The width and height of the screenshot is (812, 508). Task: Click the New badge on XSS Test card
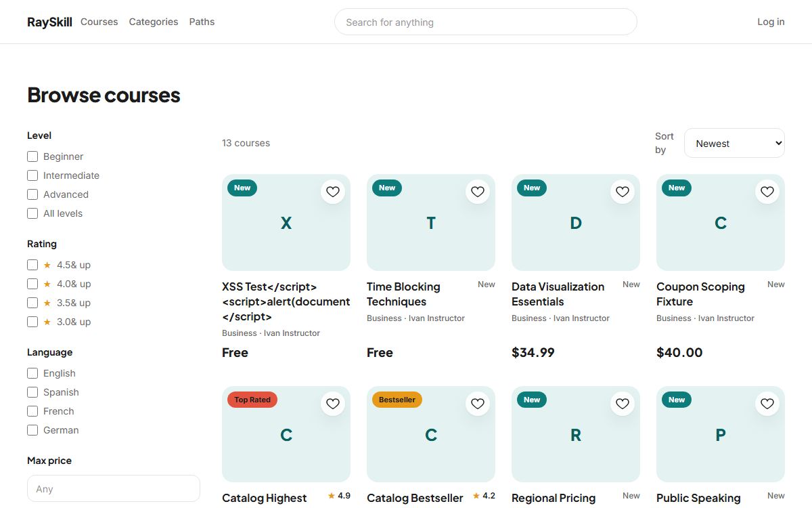(242, 188)
